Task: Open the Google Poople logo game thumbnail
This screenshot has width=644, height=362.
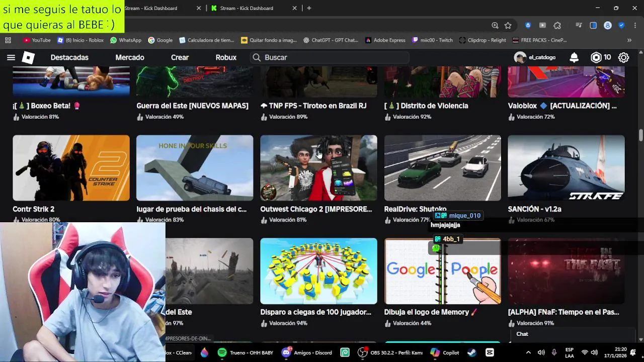Action: 442,271
